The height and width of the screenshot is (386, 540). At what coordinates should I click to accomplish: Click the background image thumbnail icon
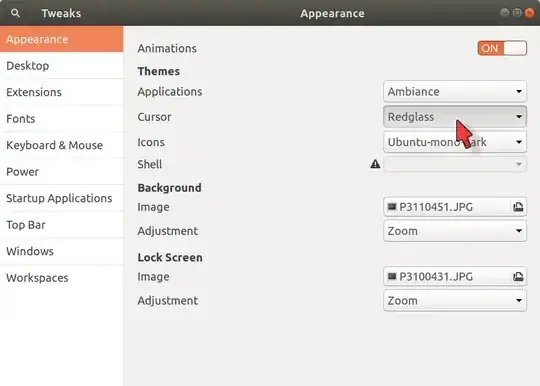point(392,207)
